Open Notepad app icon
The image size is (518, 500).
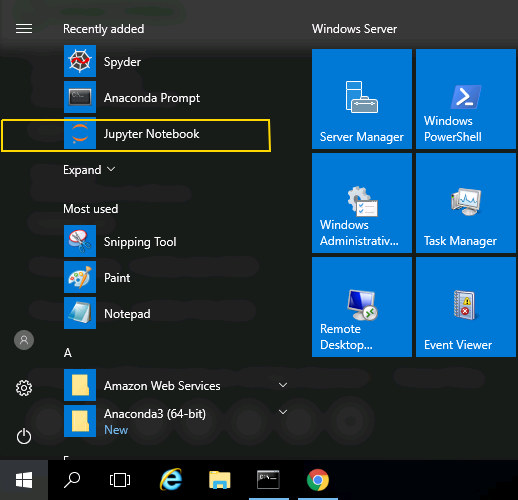click(x=80, y=313)
